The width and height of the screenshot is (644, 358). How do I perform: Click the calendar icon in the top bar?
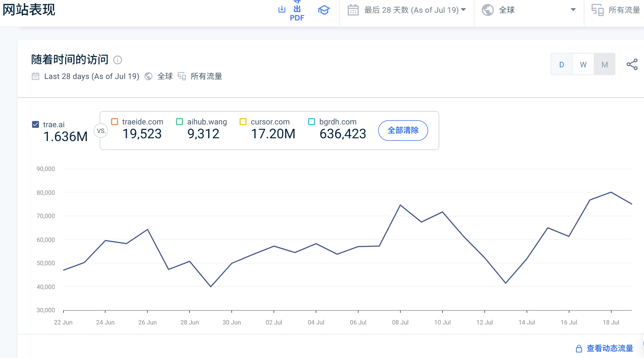(353, 10)
